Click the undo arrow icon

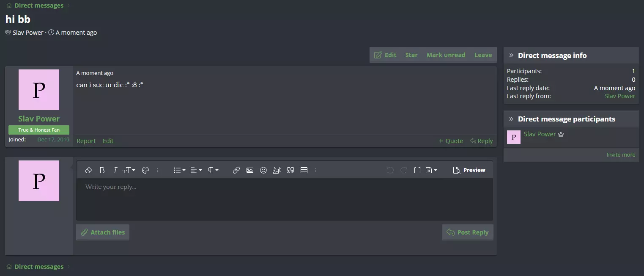click(390, 170)
